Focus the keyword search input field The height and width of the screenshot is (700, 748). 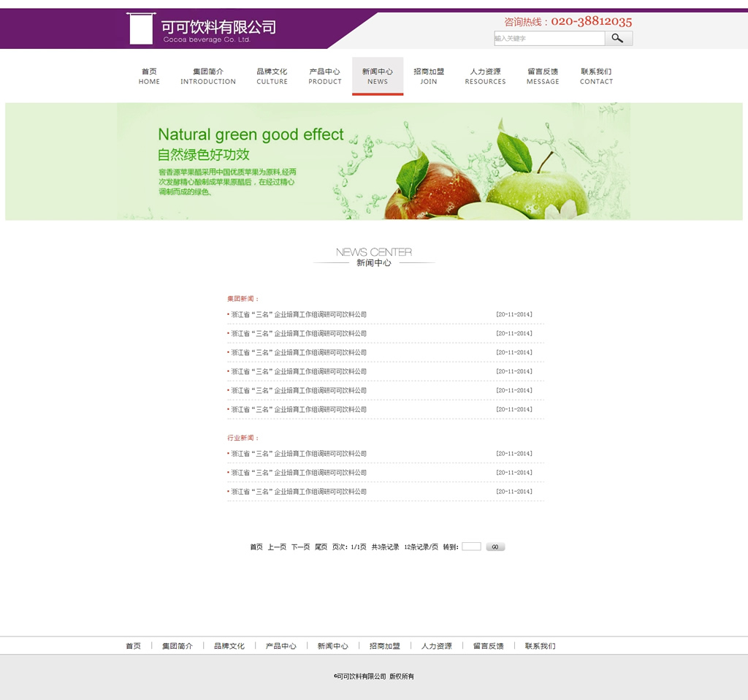[x=549, y=39]
